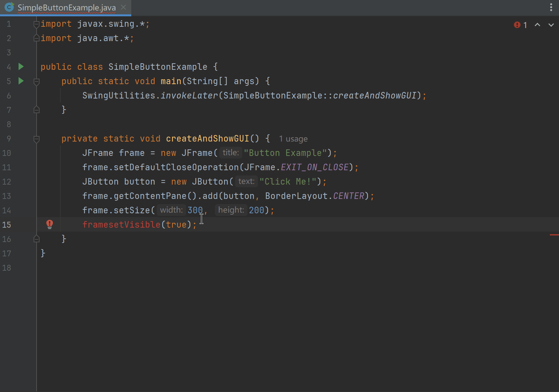
Task: Click the red error stripe in scrollbar
Action: click(554, 234)
